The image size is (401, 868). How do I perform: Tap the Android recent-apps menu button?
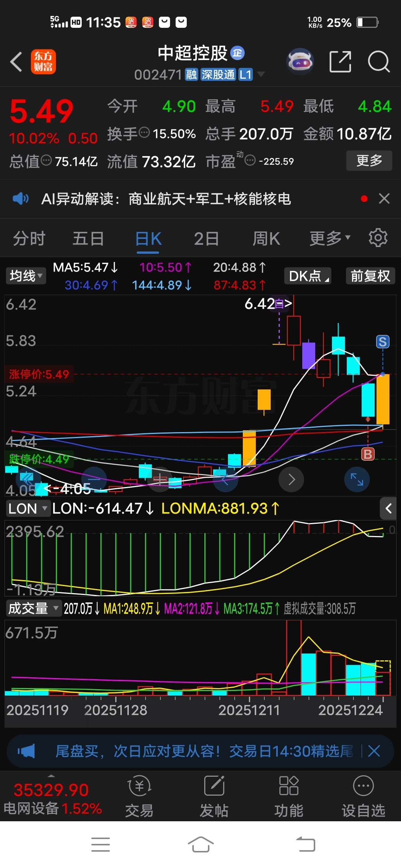tap(101, 845)
